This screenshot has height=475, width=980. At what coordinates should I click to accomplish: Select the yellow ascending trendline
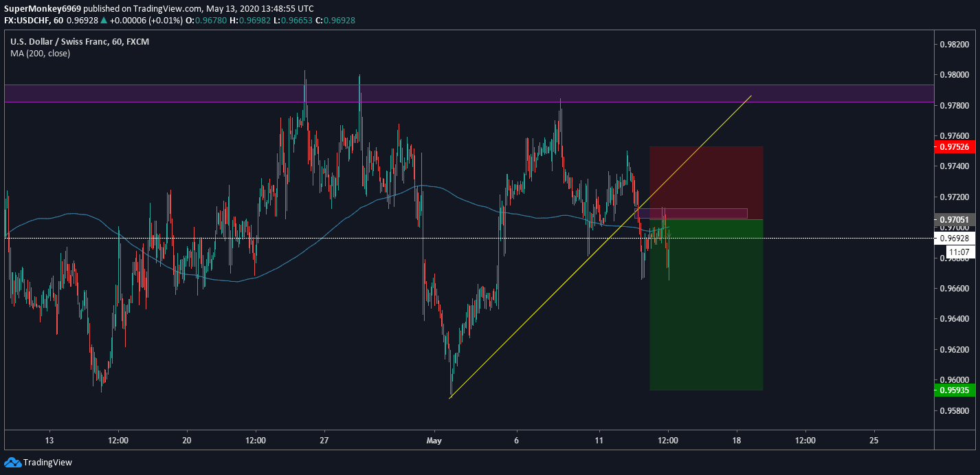click(x=600, y=247)
